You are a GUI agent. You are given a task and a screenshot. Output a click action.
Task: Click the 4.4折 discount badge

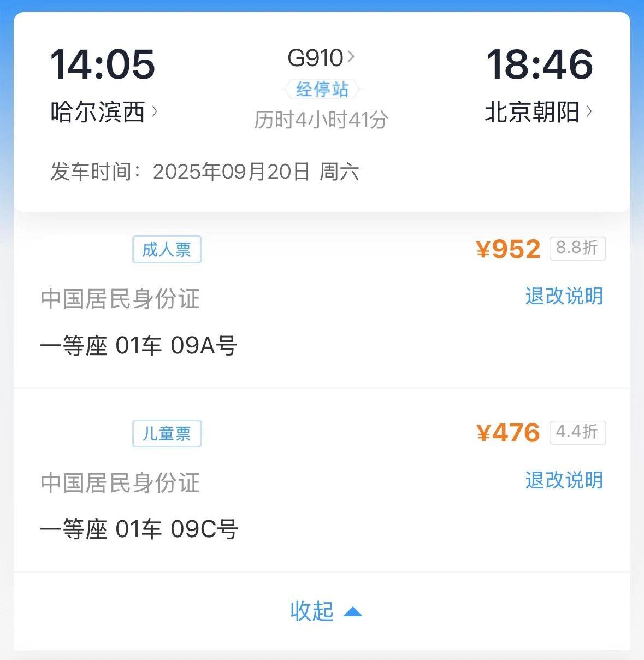(x=577, y=433)
